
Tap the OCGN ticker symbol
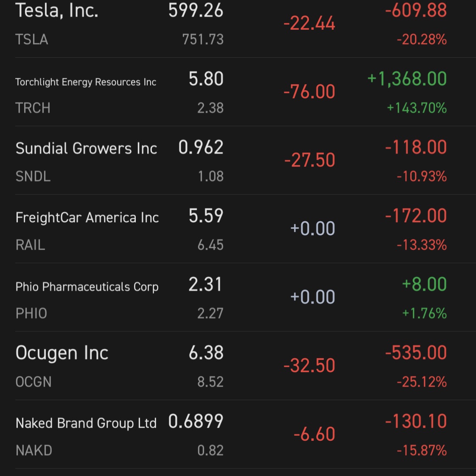click(x=34, y=382)
